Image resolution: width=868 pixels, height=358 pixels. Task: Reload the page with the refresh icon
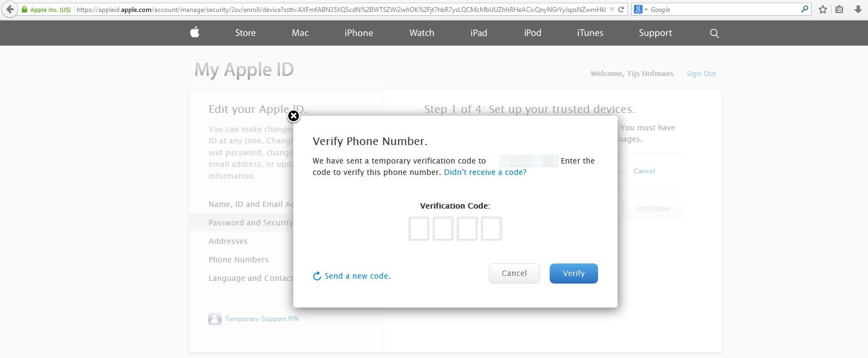pos(621,9)
